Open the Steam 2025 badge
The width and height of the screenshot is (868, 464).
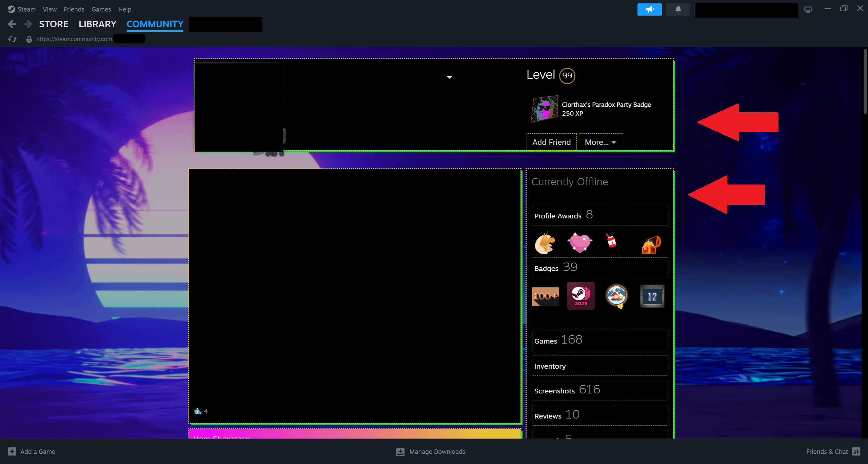(581, 296)
